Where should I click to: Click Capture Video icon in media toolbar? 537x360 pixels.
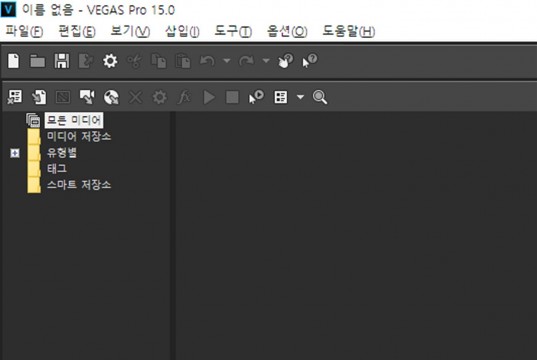(87, 97)
